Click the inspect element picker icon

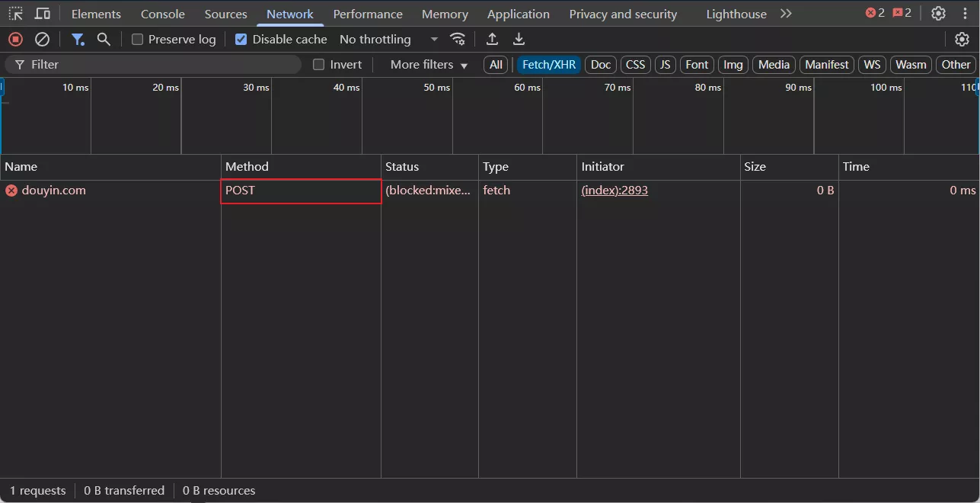coord(16,14)
